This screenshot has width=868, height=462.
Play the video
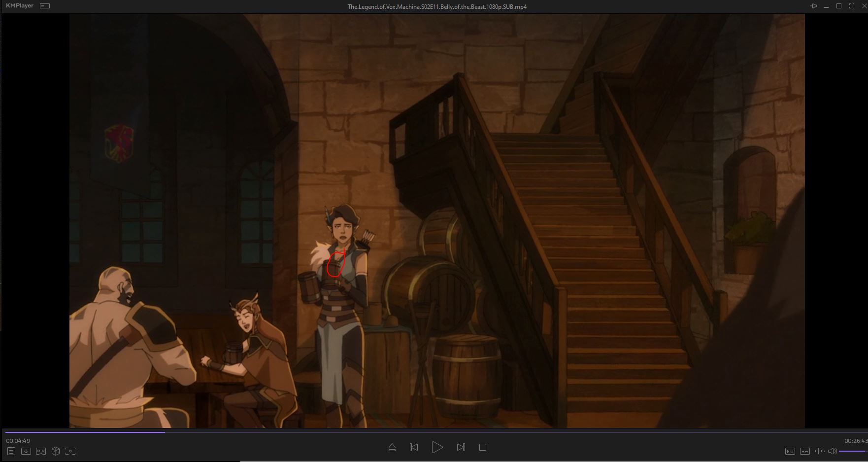(x=437, y=447)
